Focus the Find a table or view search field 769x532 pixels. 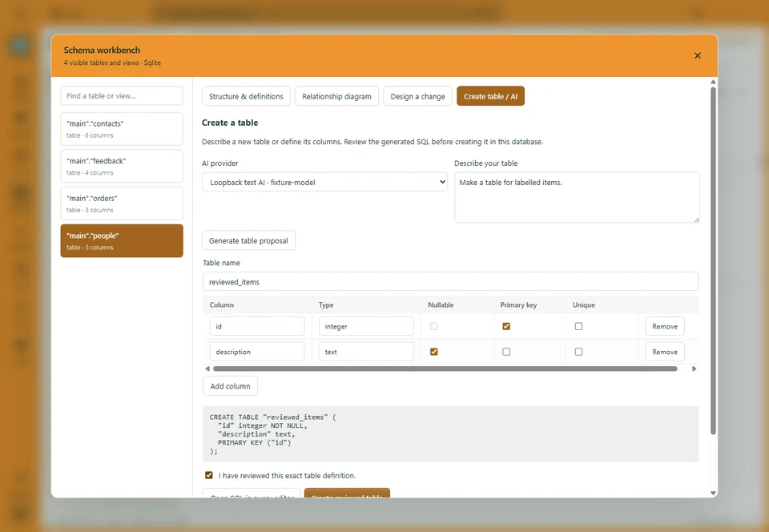[122, 95]
